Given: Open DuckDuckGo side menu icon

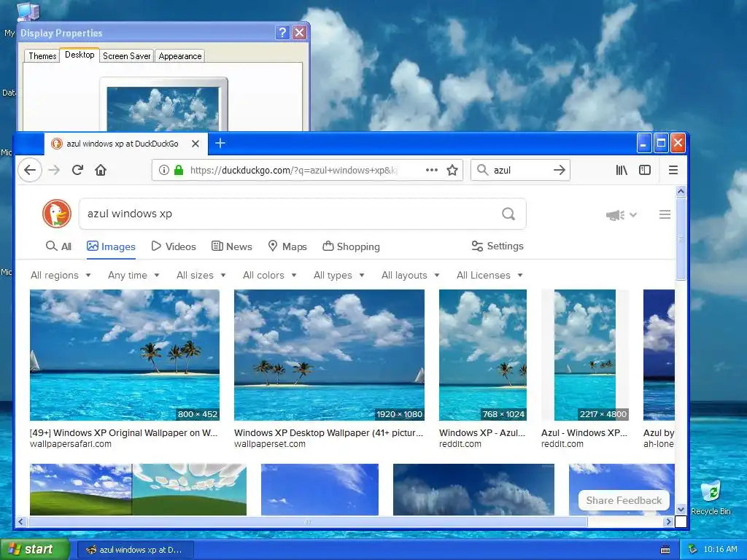Looking at the screenshot, I should (665, 215).
